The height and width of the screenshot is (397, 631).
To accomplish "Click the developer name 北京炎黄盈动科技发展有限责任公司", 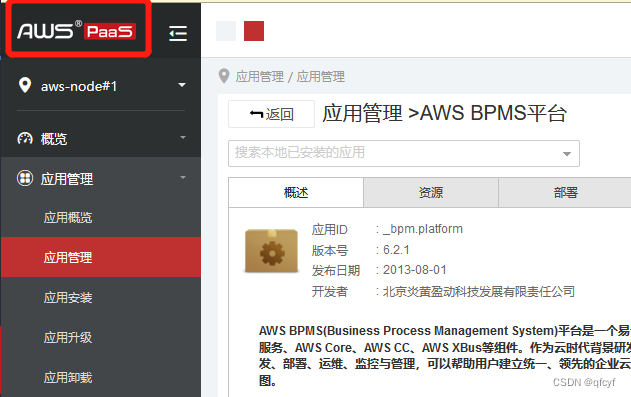I will (478, 291).
